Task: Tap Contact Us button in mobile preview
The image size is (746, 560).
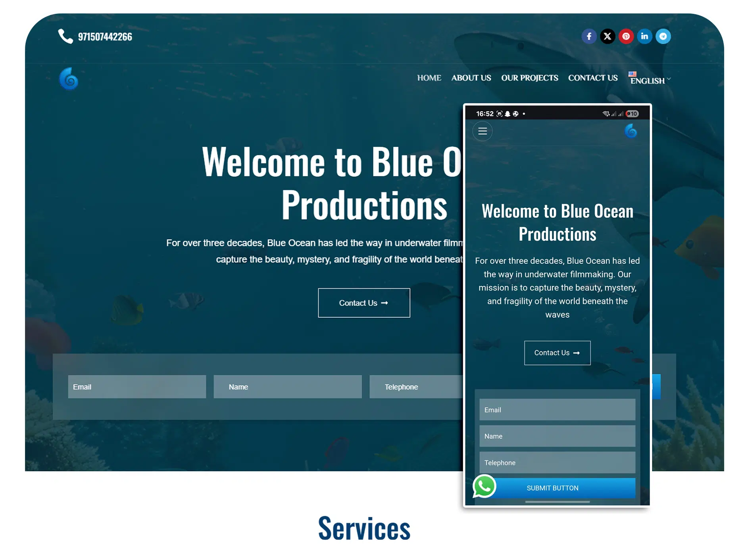Action: coord(557,353)
